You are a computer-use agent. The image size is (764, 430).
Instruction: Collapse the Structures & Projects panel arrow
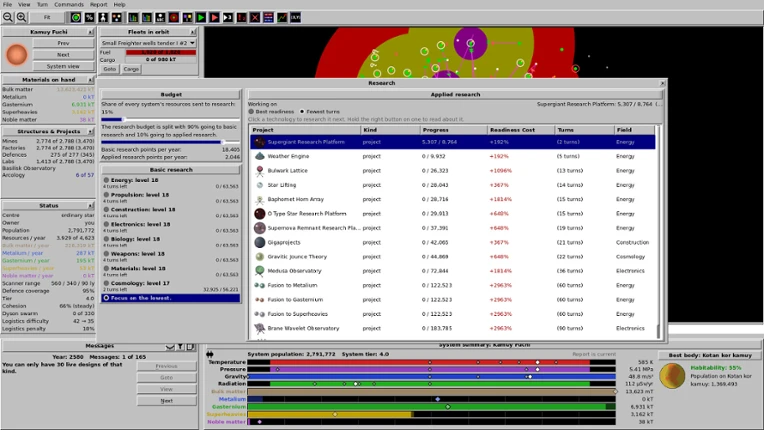91,131
